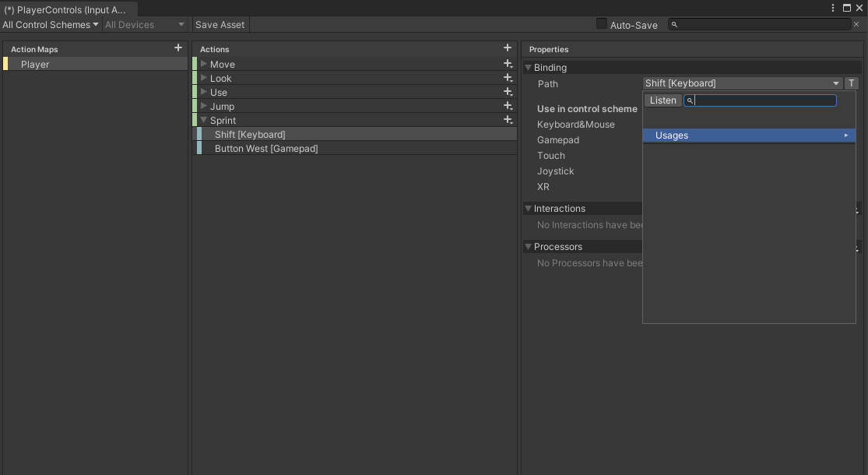Open All Control Schemes dropdown

[51, 24]
